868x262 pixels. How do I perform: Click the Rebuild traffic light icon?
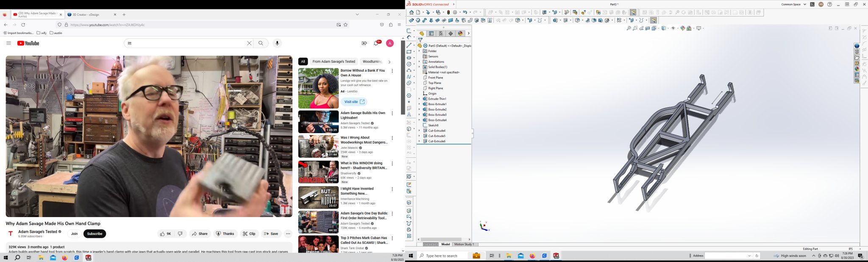pos(448,13)
